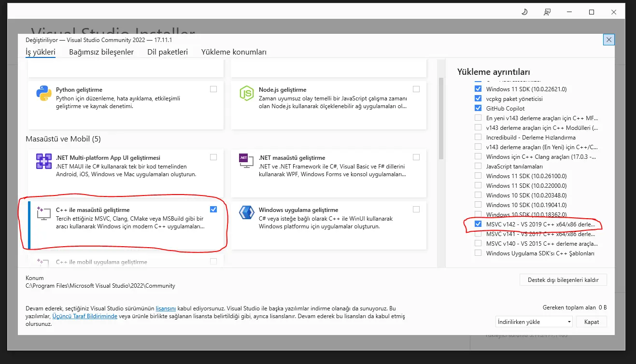Check the Windows 10 SDK (10.0.19041.0) option

coord(478,205)
